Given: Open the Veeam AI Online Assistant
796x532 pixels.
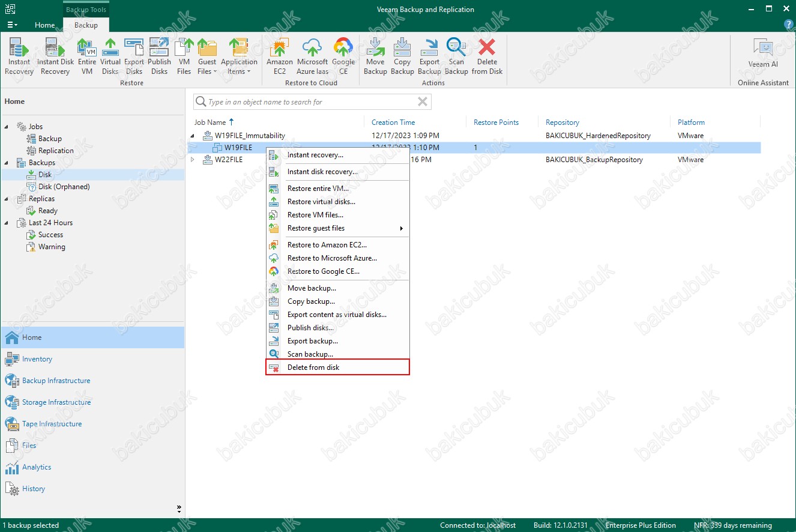Looking at the screenshot, I should 763,54.
